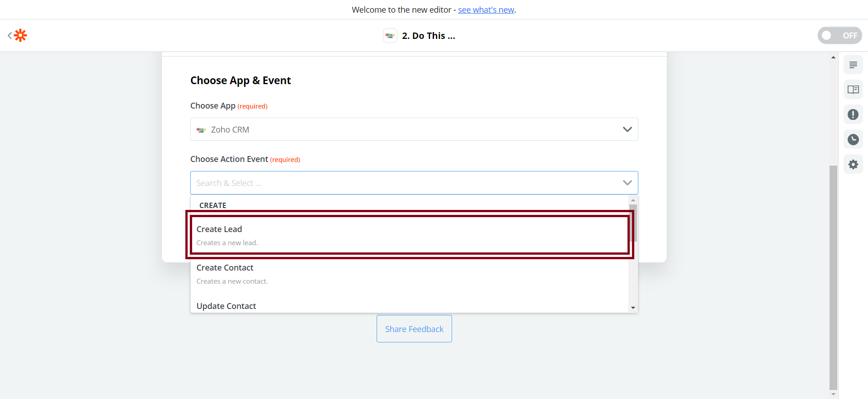Click the step title "2. Do This ..."

[428, 36]
